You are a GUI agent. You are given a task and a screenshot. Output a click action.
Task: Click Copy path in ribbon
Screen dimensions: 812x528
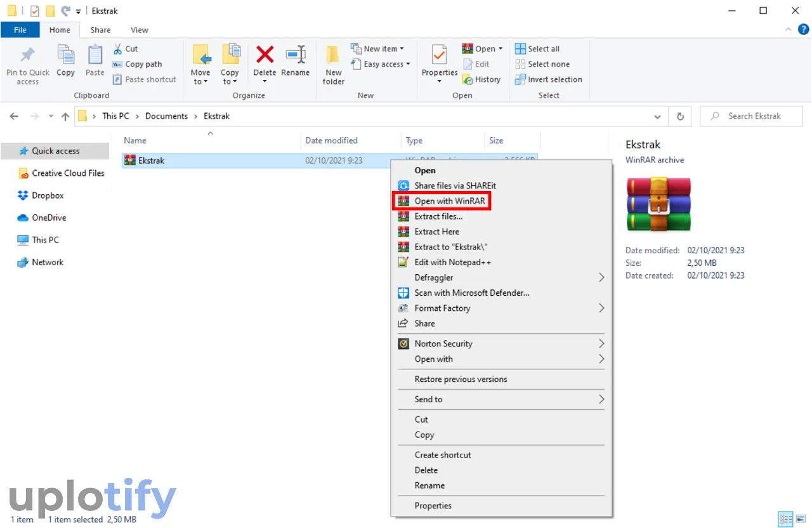pyautogui.click(x=137, y=64)
